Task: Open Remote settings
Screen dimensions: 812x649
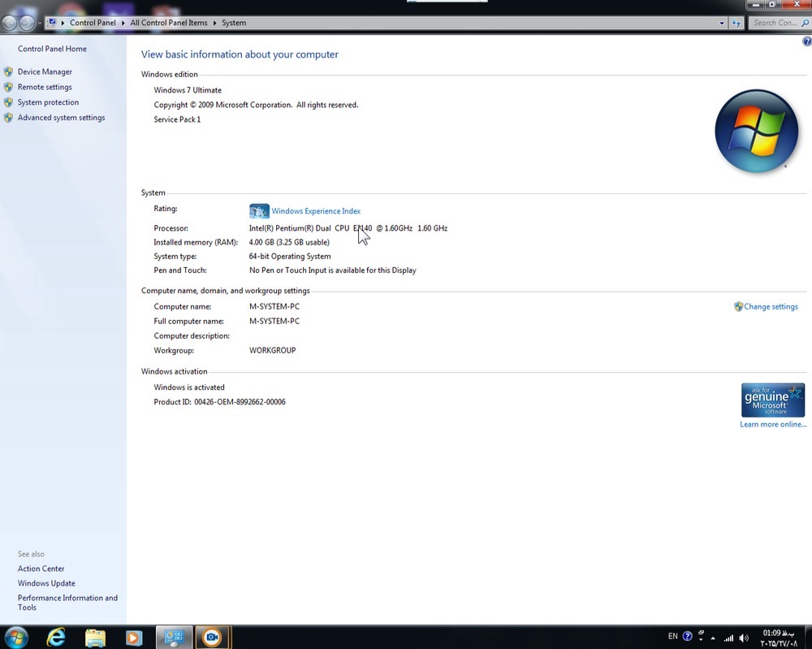Action: tap(45, 87)
